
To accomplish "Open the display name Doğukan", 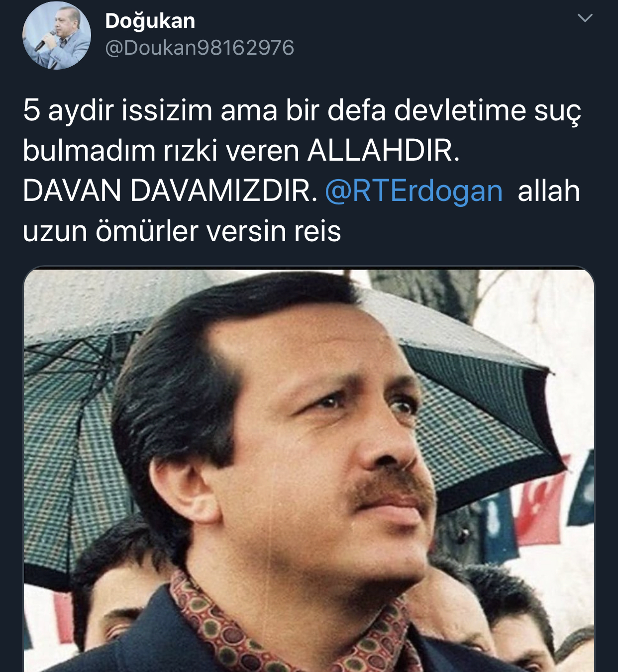I will pos(150,21).
